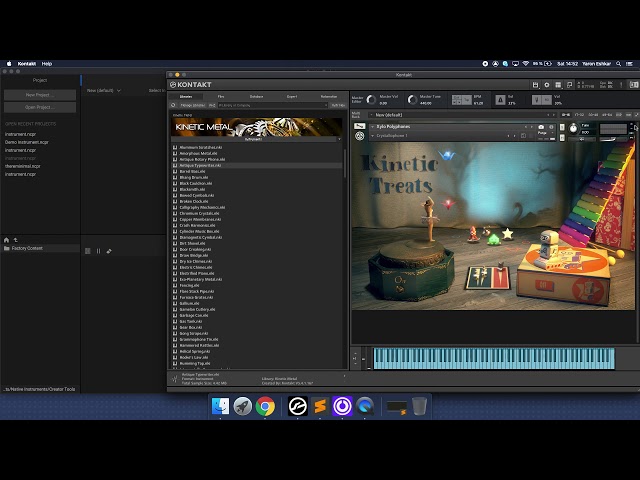Click the home icon in Creator Tools
Screen dimensions: 640x480
(x=6, y=240)
